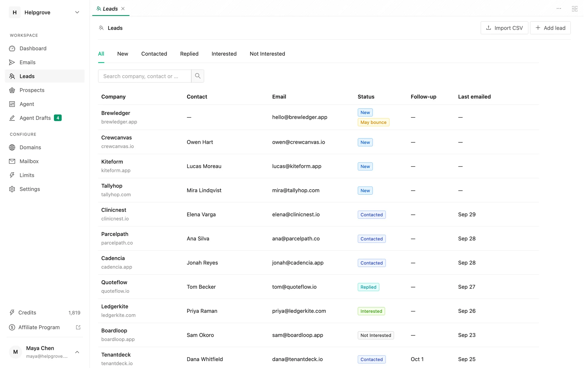Image resolution: width=588 pixels, height=368 pixels.
Task: Show all leads with All tab
Action: click(x=101, y=54)
